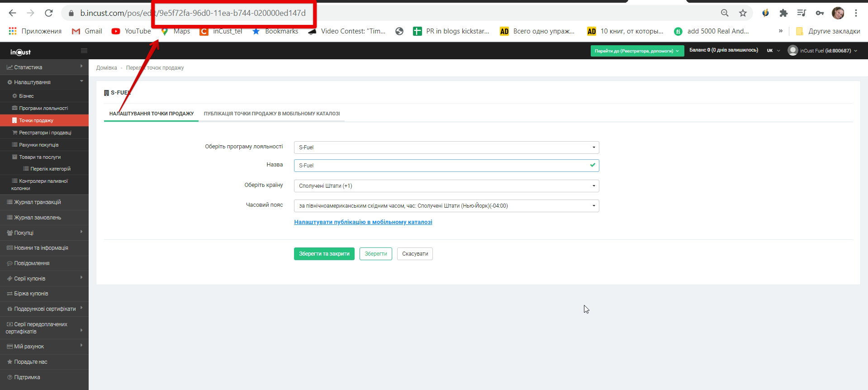Open the Chrome three-dot menu

pyautogui.click(x=856, y=13)
